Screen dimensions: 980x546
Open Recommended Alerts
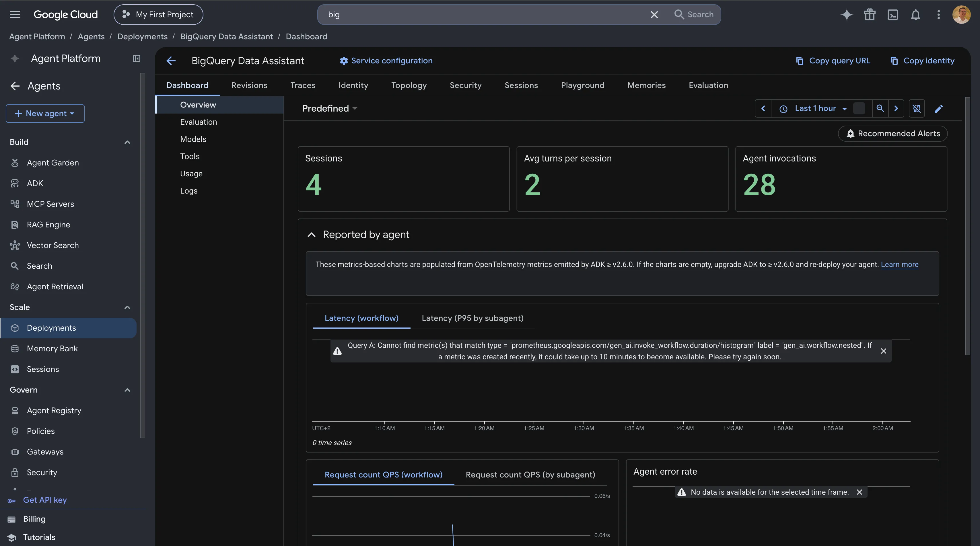tap(892, 133)
